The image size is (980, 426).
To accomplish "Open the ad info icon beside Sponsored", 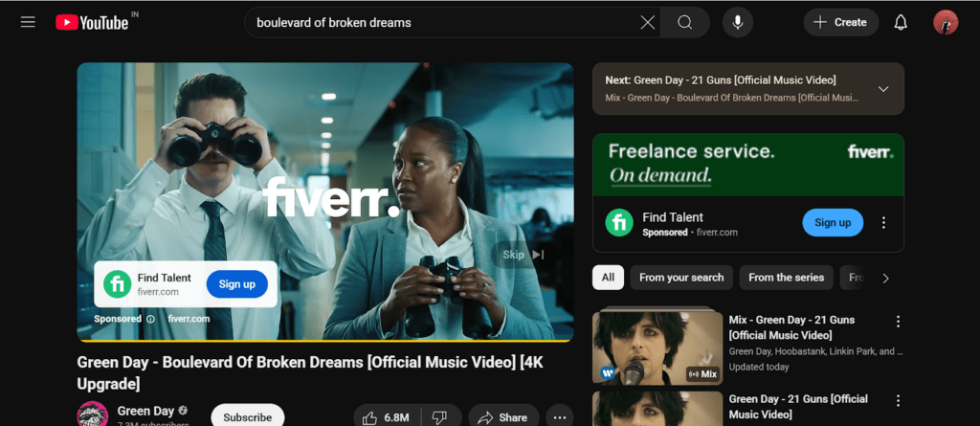I will [x=150, y=319].
